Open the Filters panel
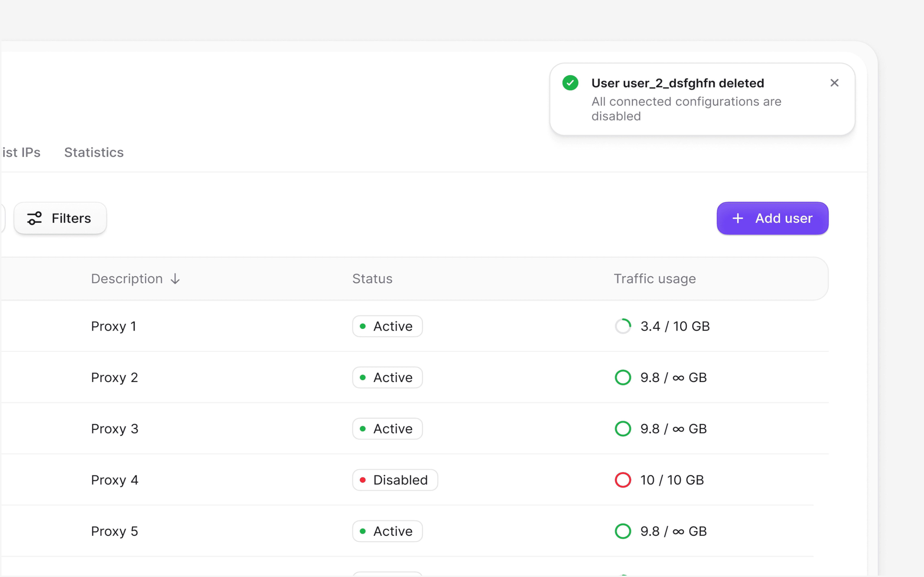This screenshot has width=924, height=577. (60, 218)
